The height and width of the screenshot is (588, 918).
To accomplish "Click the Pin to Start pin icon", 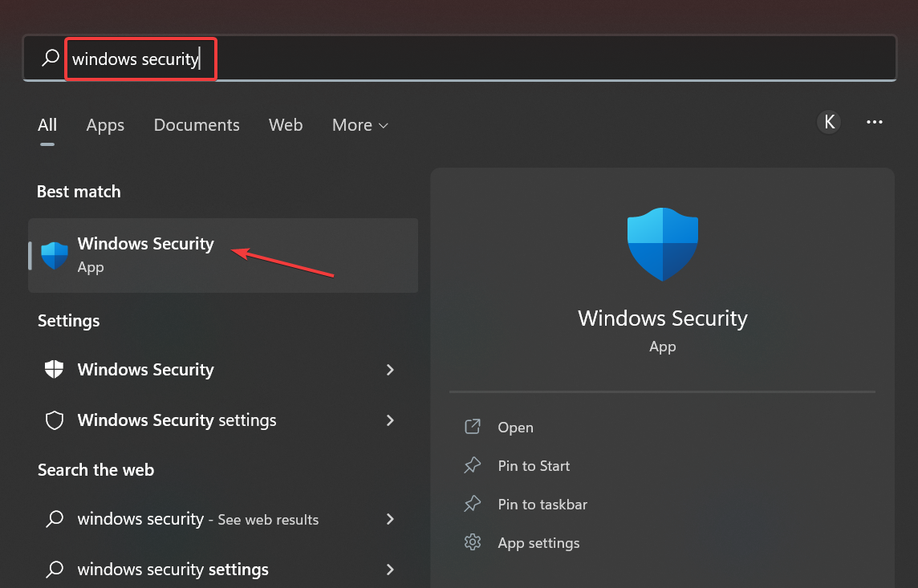I will 473,466.
